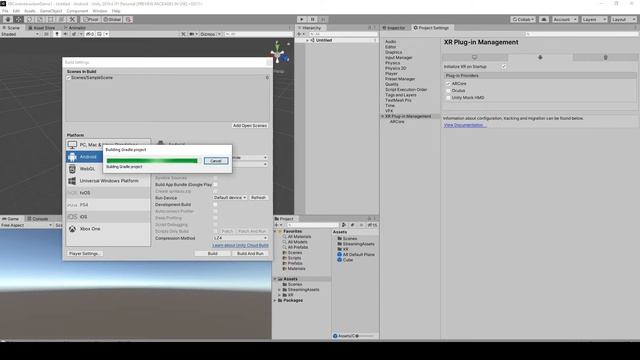Click the Play button
The image size is (640, 360).
pyautogui.click(x=302, y=19)
